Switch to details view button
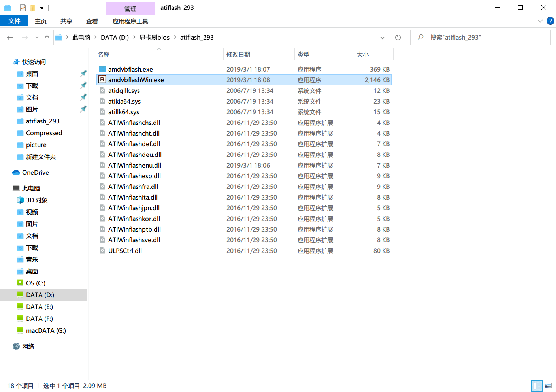This screenshot has height=392, width=556. 537,386
